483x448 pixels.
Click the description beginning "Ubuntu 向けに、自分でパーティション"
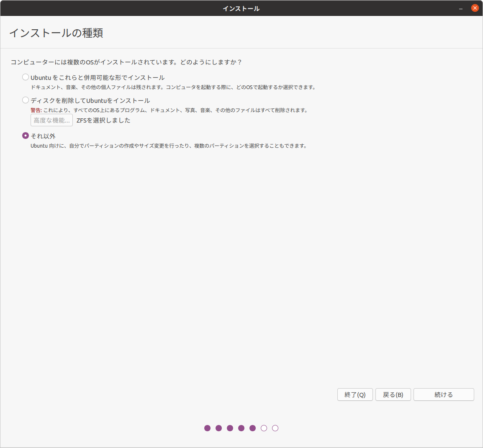pos(169,146)
